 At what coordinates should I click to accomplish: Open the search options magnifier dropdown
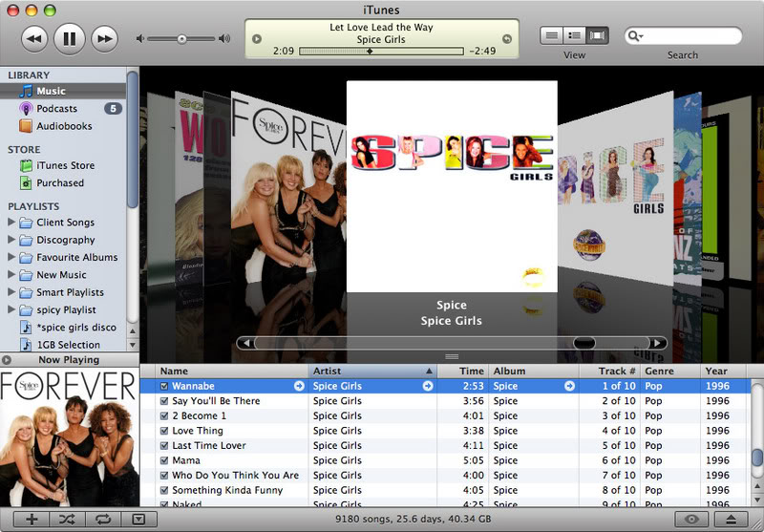(635, 35)
